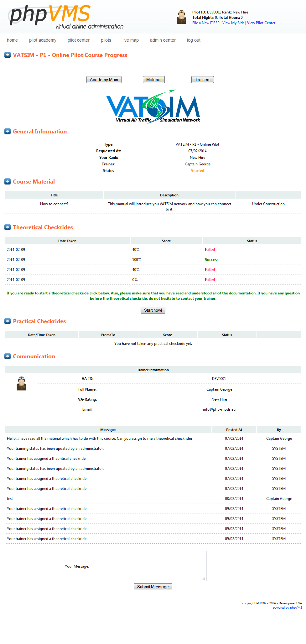Click the arrow icon next to Communication
This screenshot has height=644, width=306.
pyautogui.click(x=8, y=356)
